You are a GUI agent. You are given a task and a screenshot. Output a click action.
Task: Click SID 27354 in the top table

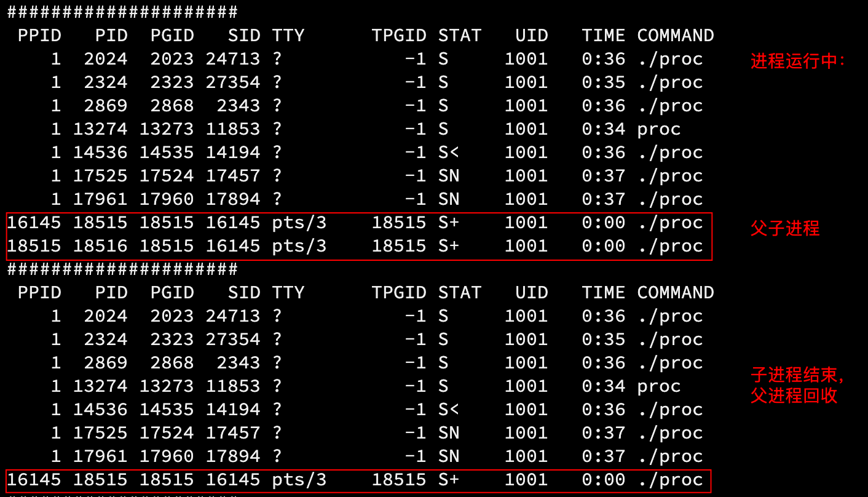(232, 82)
